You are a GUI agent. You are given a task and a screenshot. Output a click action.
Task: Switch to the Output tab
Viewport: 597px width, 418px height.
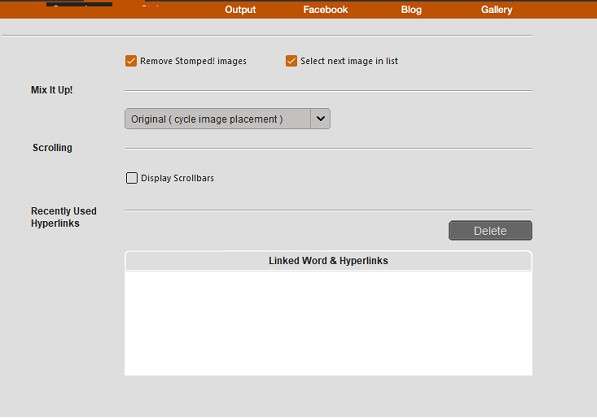pyautogui.click(x=240, y=10)
